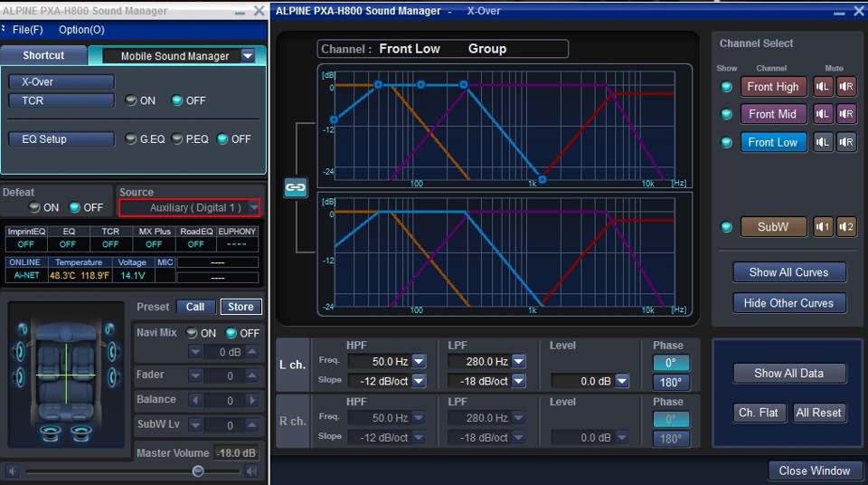Toggle Show indicator for SubW channel
The image size is (868, 485).
(726, 227)
